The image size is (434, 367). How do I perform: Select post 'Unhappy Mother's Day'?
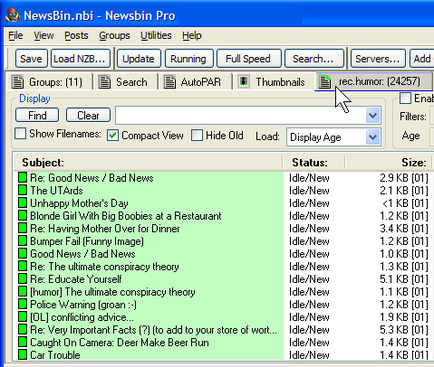[79, 203]
